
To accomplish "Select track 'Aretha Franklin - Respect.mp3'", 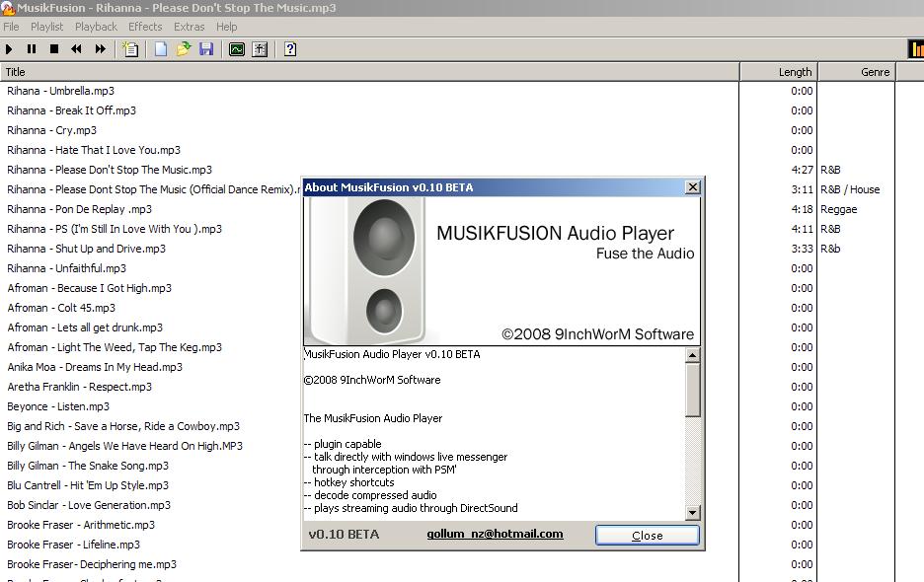I will click(x=80, y=387).
